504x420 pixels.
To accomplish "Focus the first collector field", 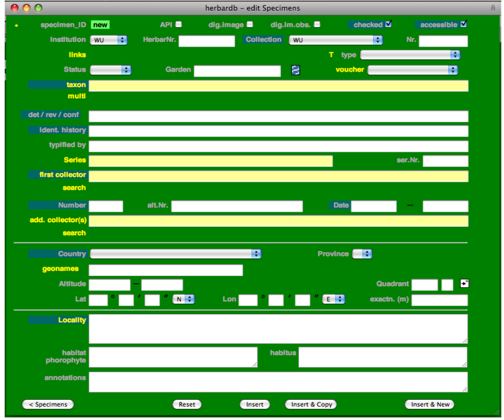I will coord(278,176).
